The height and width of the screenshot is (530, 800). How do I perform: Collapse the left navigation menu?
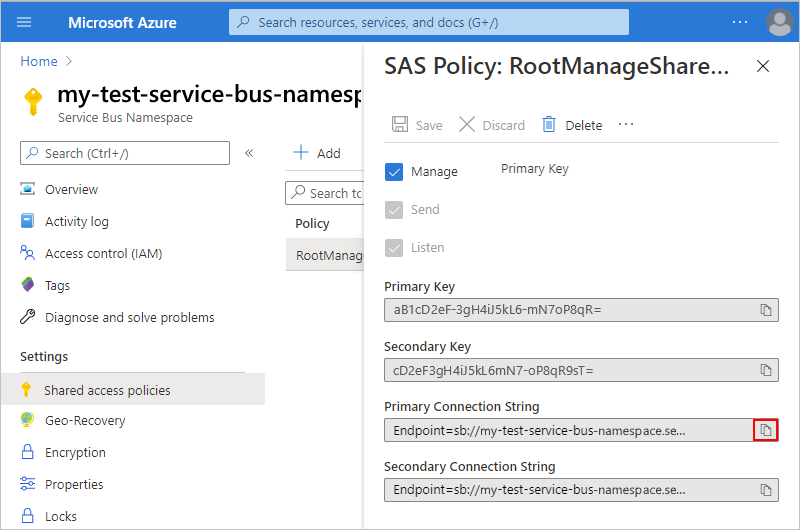249,153
